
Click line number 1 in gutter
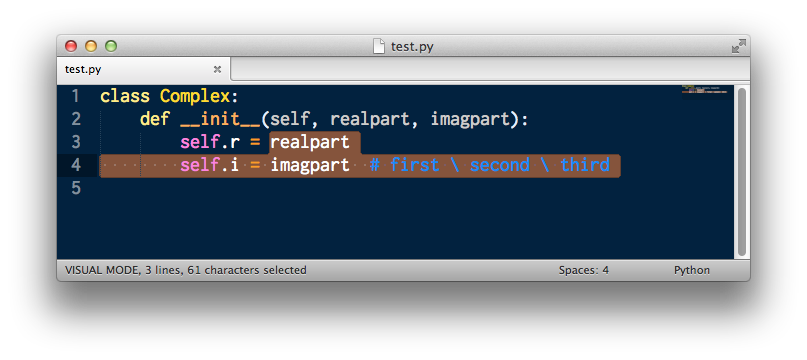(x=76, y=96)
